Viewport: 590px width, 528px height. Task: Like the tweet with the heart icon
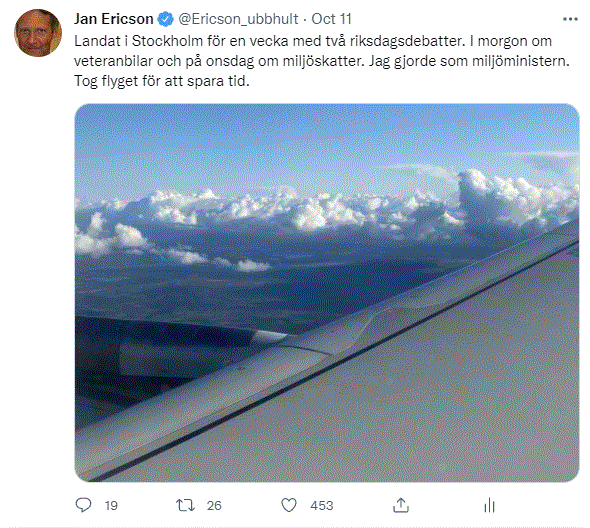pyautogui.click(x=289, y=505)
